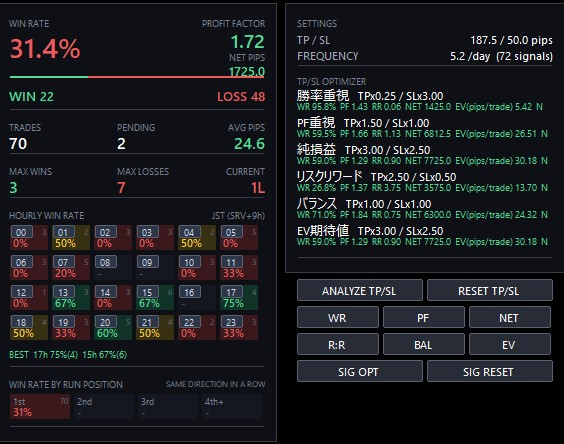The image size is (564, 444).
Task: Click the 1725.0 net pips value
Action: pos(247,72)
